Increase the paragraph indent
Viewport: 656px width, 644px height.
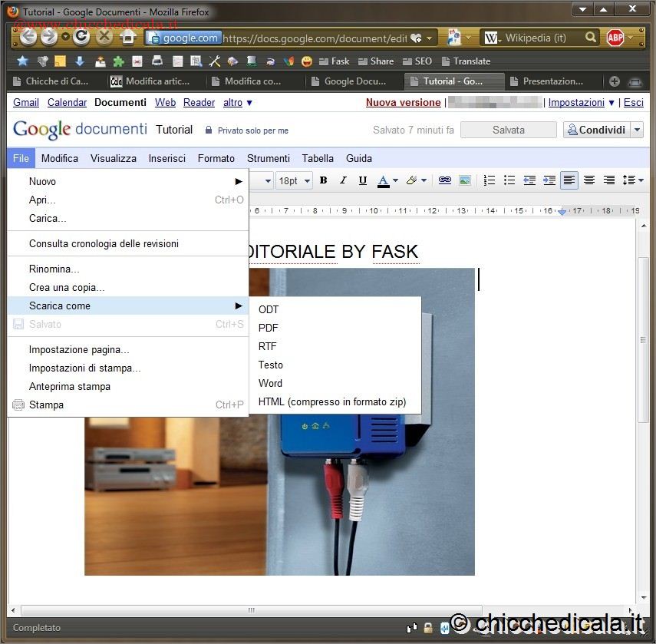[x=549, y=180]
